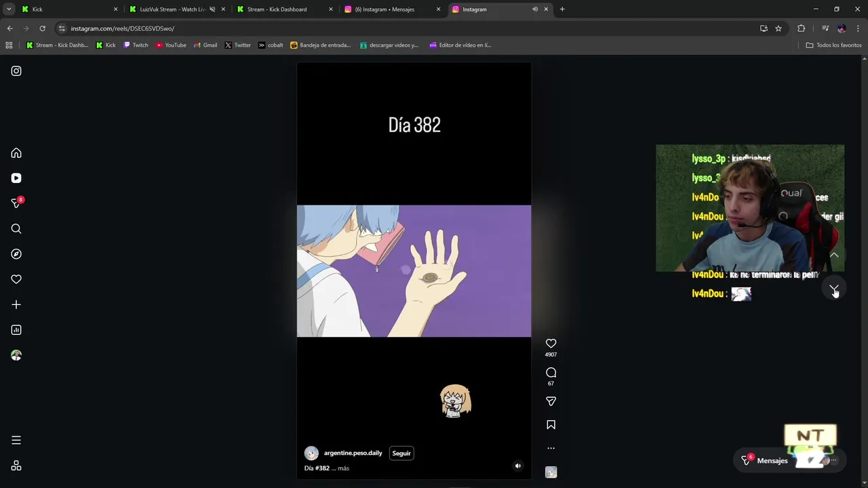This screenshot has width=868, height=488.
Task: Click the Instagram logo at top left
Action: [16, 71]
